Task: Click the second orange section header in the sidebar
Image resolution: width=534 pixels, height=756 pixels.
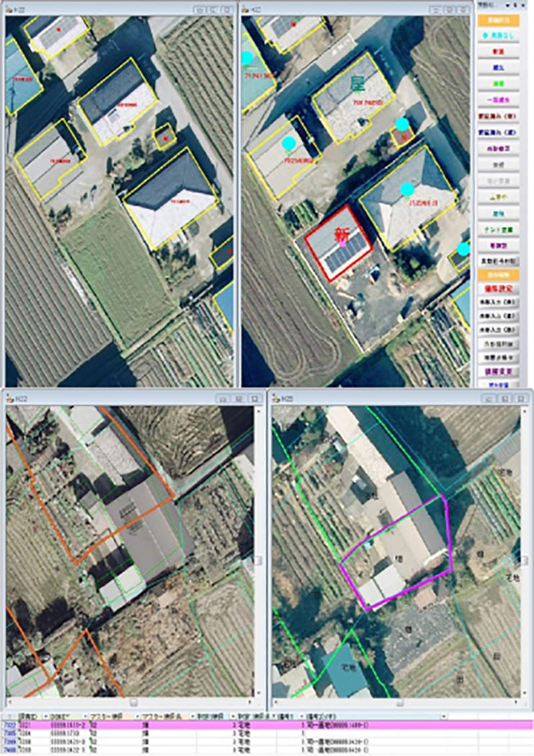Action: pyautogui.click(x=498, y=275)
